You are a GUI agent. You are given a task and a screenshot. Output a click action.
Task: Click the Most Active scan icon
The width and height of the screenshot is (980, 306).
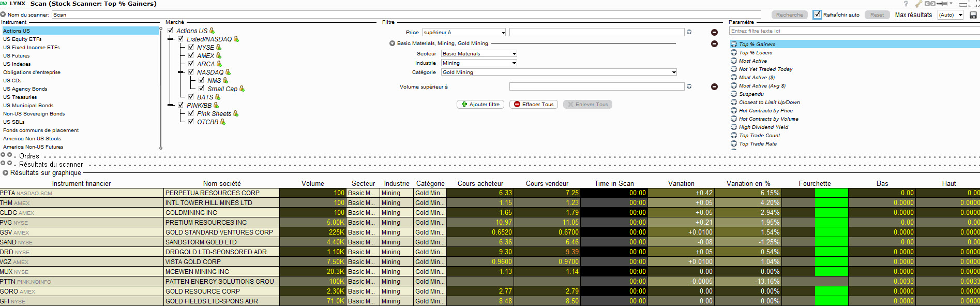coord(734,61)
